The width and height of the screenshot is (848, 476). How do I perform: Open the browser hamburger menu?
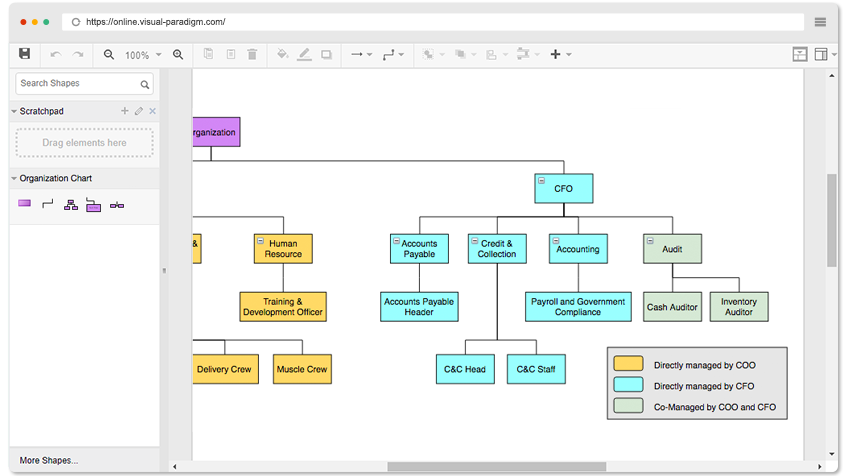pos(820,22)
